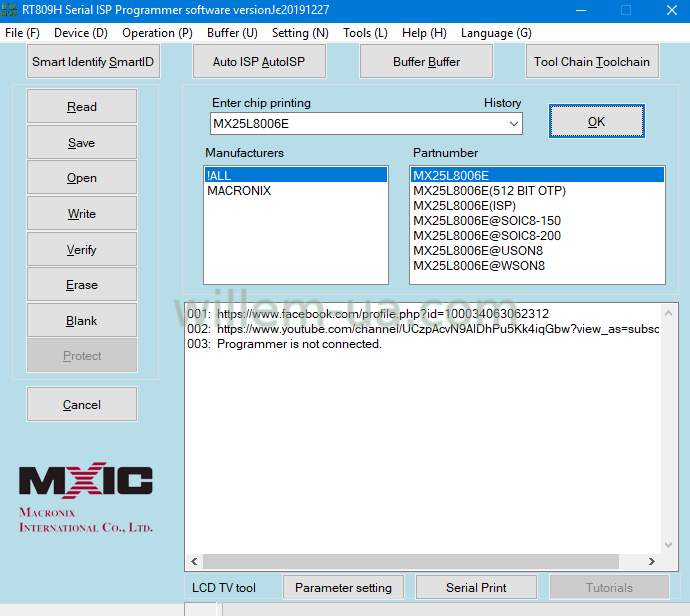This screenshot has width=690, height=616.
Task: Click the Erase button
Action: click(82, 285)
